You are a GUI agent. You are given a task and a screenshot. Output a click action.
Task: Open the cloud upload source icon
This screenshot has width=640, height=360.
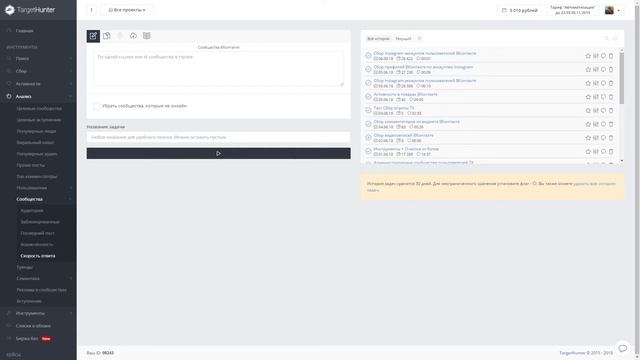pyautogui.click(x=133, y=36)
